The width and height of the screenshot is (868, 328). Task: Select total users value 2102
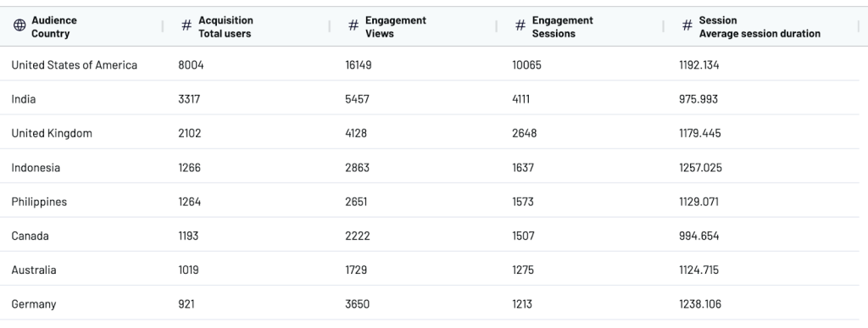(190, 133)
